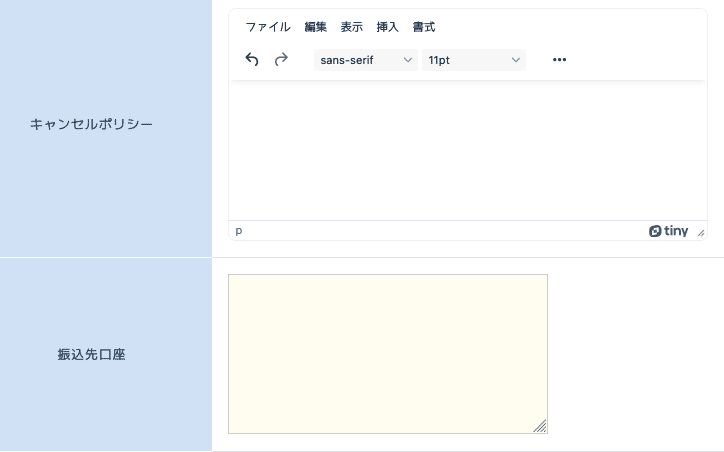
Task: Click the p element path in status bar
Action: 239,230
